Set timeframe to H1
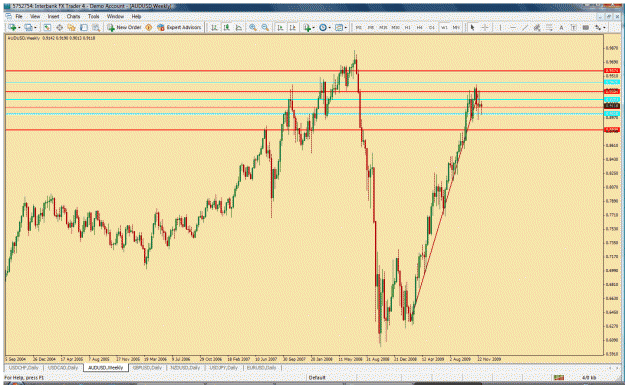625x385 pixels. coord(407,28)
